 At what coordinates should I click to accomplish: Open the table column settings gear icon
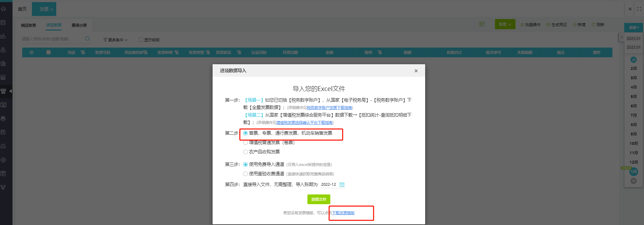pos(32,52)
